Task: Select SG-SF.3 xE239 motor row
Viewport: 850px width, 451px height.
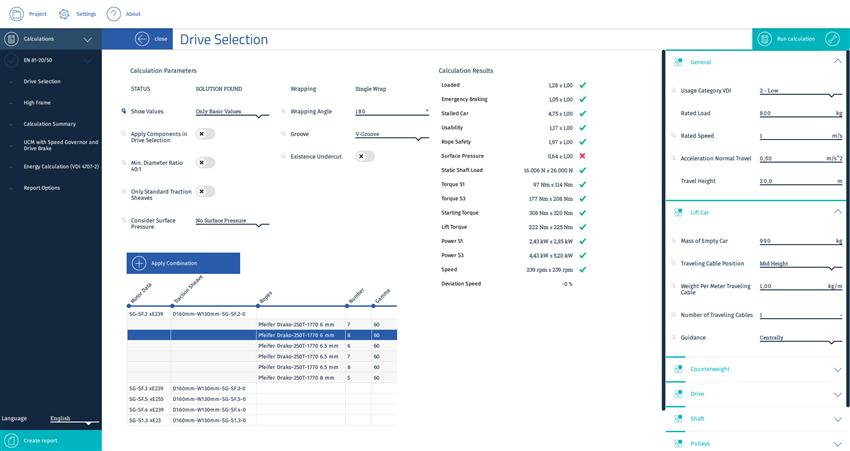Action: click(146, 388)
